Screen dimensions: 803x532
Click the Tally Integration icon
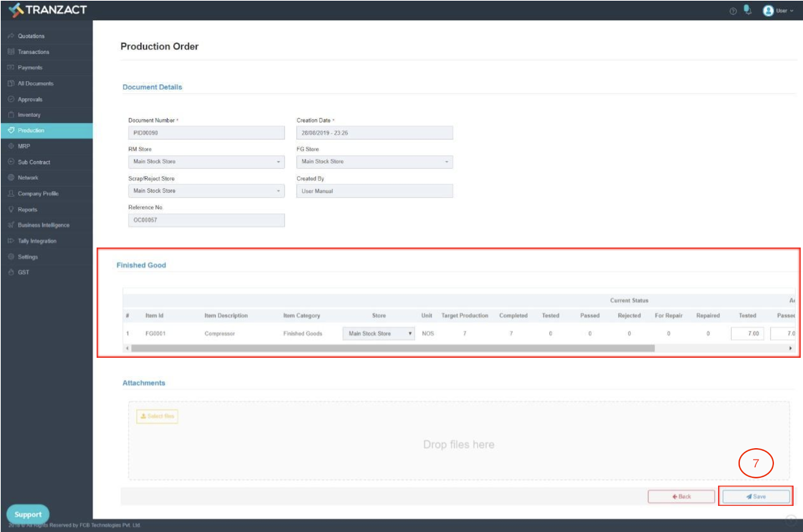click(x=11, y=241)
